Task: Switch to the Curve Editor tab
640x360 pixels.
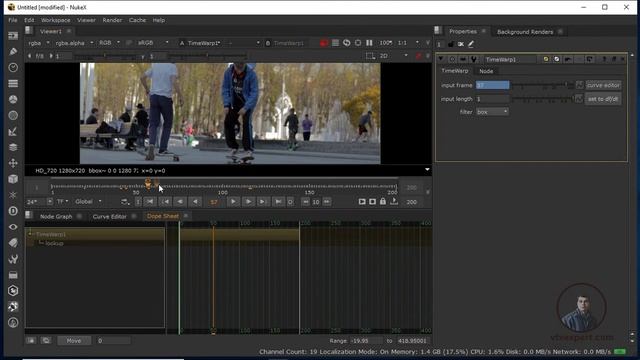Action: 109,216
